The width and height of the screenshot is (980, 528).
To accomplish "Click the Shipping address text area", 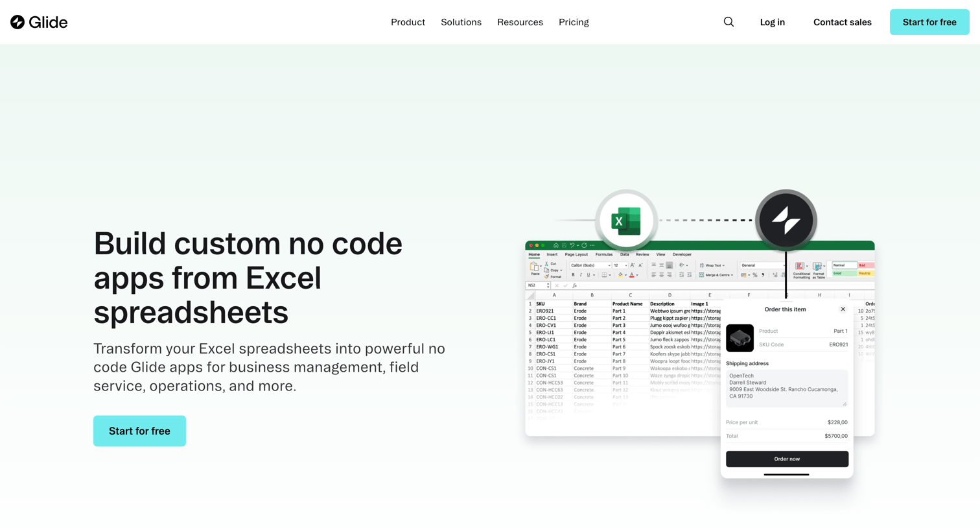I will tap(787, 388).
